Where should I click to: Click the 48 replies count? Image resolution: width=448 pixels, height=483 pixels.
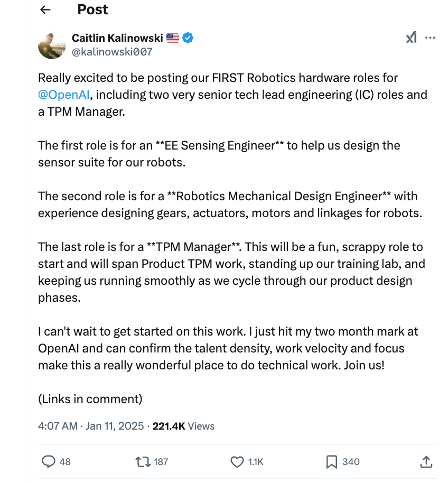65,462
